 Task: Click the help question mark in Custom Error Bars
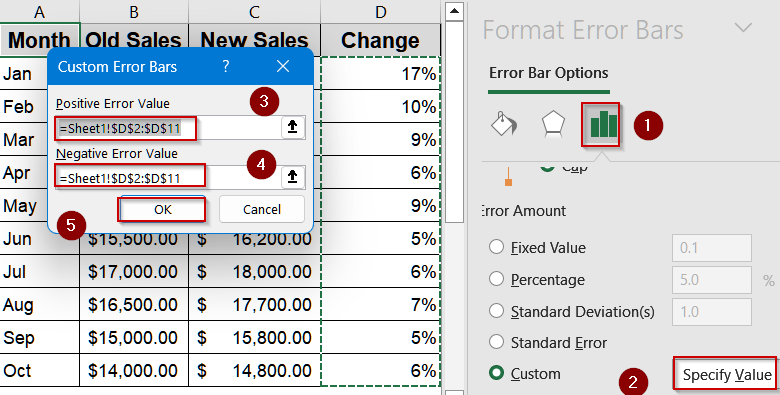pos(226,66)
